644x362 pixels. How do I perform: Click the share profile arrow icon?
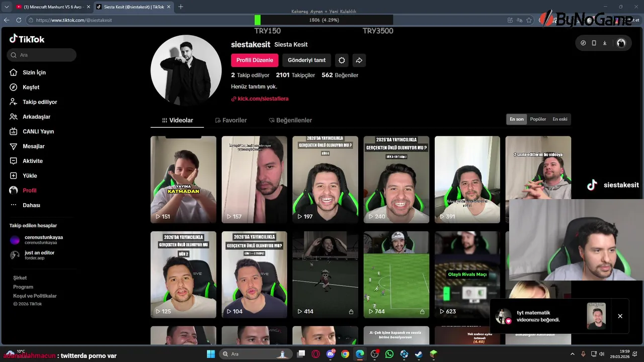(359, 60)
